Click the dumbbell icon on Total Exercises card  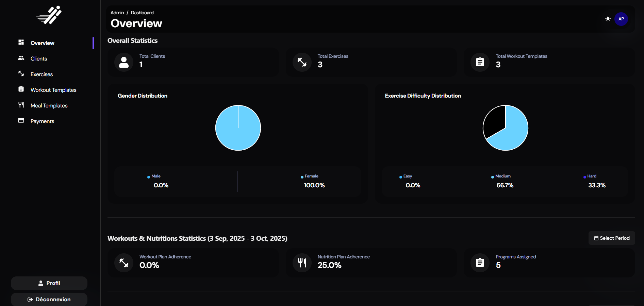302,62
